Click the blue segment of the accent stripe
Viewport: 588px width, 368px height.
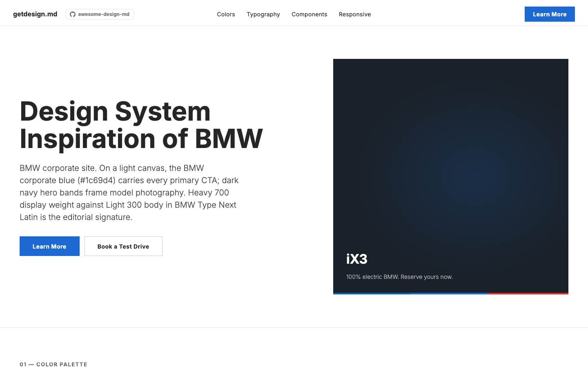[372, 293]
